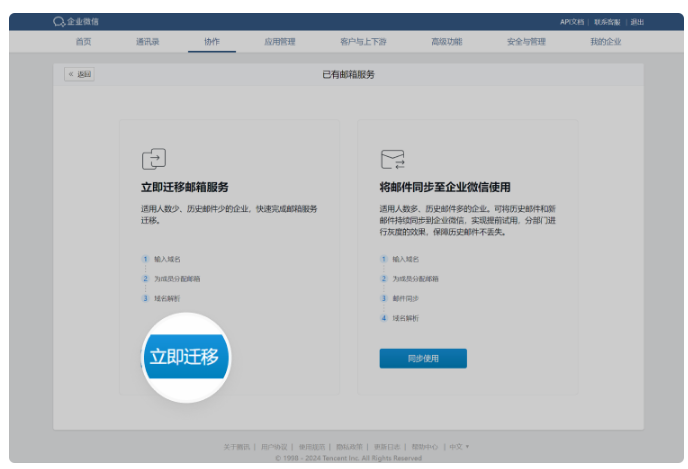Switch to the 通讯录 tab
Image resolution: width=688 pixels, height=469 pixels.
pyautogui.click(x=147, y=42)
